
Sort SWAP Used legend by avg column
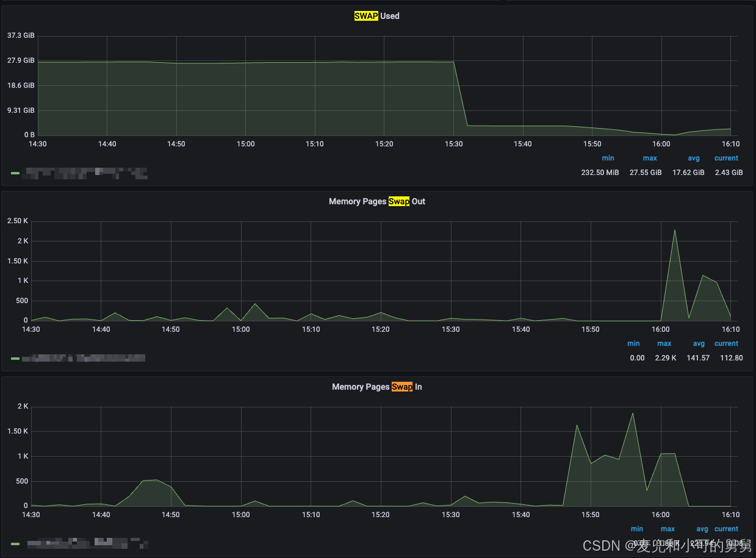pos(694,158)
